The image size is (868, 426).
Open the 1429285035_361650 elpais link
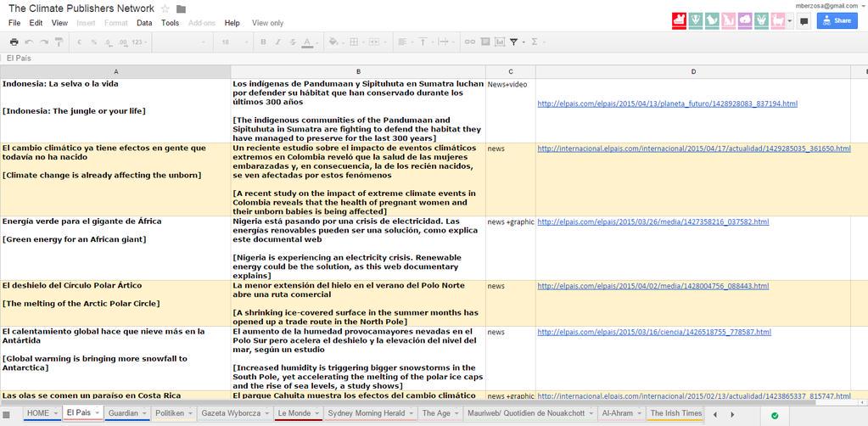(694, 149)
